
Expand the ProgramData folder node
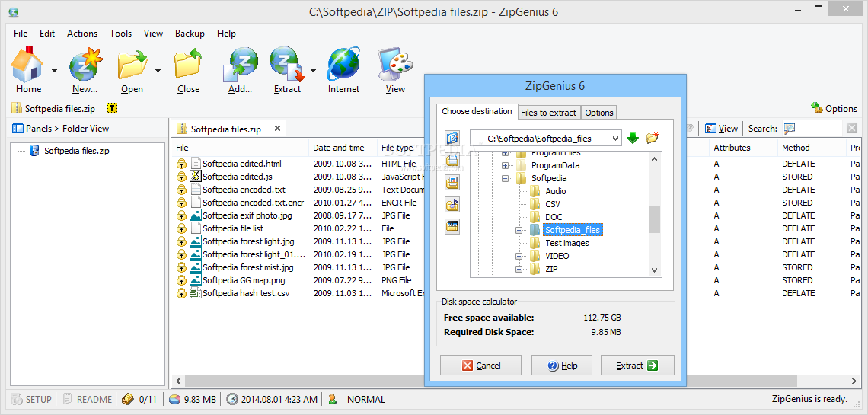(x=505, y=165)
